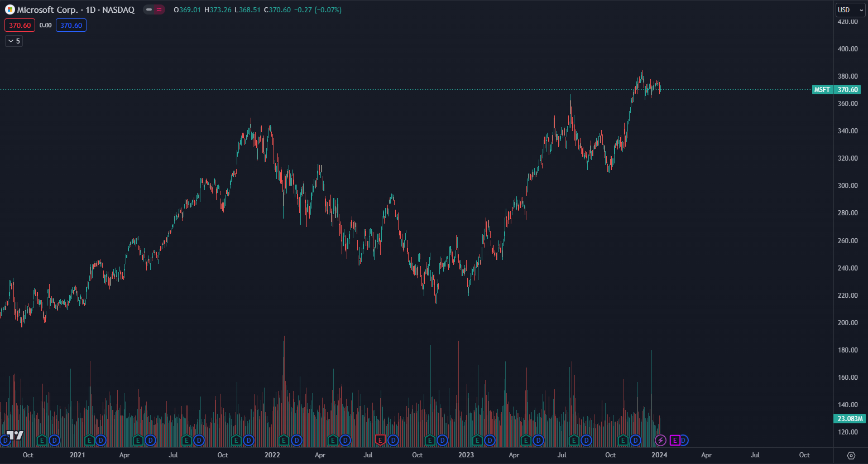Click the 400.00 price axis label
The width and height of the screenshot is (868, 464).
848,49
